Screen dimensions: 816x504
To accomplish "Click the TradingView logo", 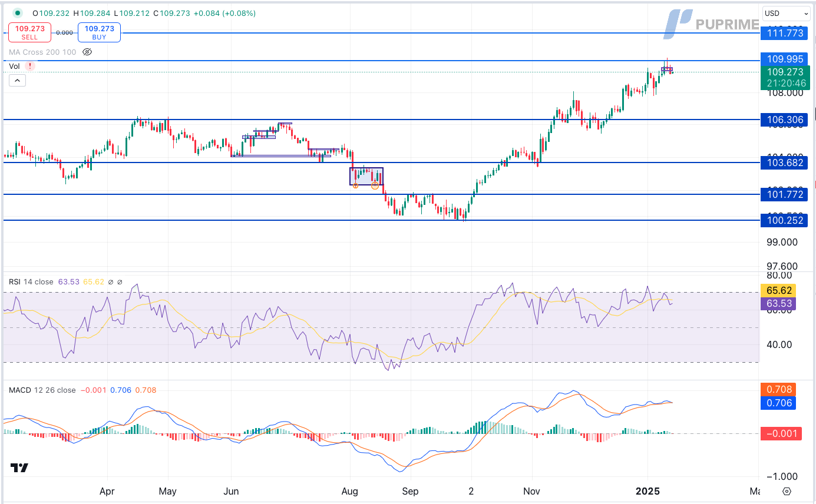I will coord(19,468).
